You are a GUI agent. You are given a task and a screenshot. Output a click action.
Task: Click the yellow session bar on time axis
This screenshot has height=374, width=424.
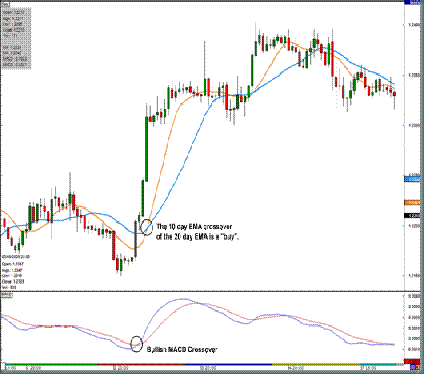pos(316,365)
